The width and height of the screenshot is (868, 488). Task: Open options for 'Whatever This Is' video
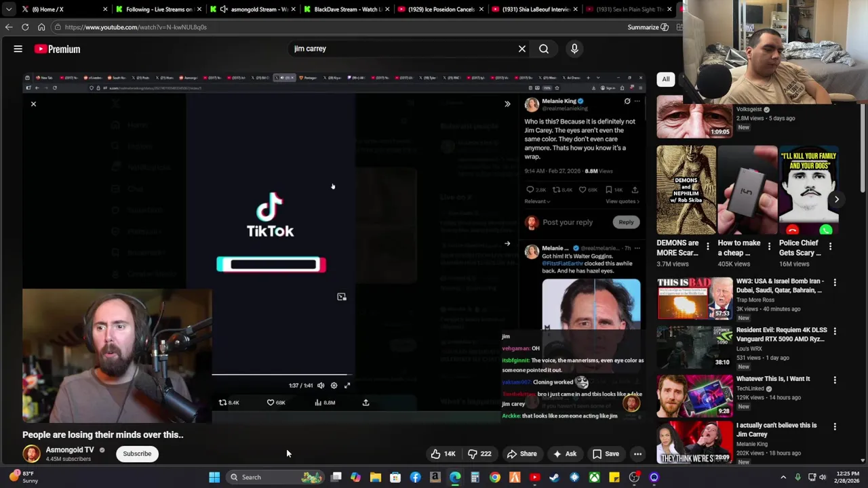pos(835,380)
